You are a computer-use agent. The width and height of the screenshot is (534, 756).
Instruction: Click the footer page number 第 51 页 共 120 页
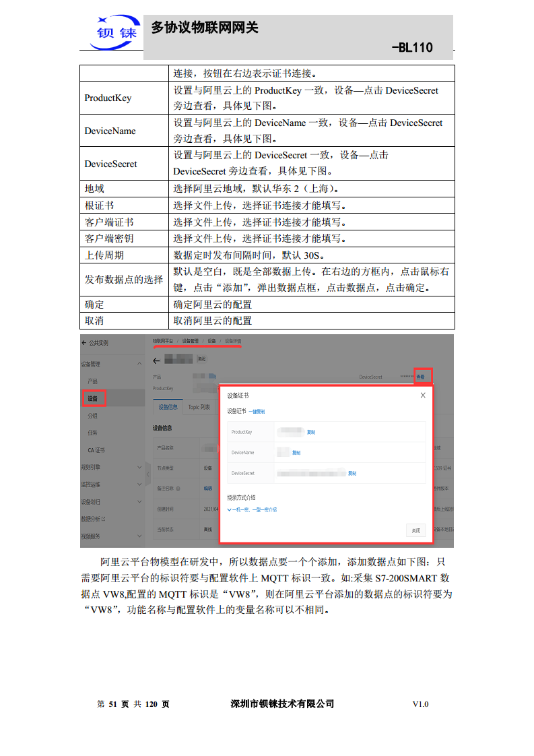[x=133, y=704]
